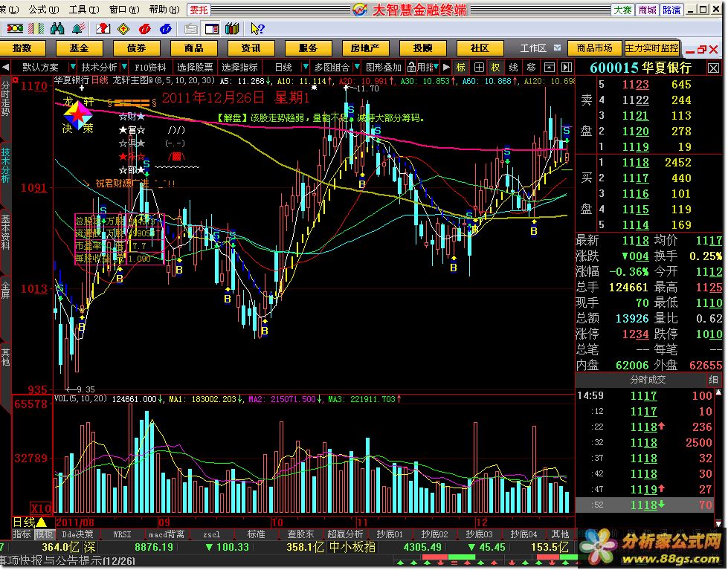Click the 选择股票 toolbar button

[x=195, y=68]
